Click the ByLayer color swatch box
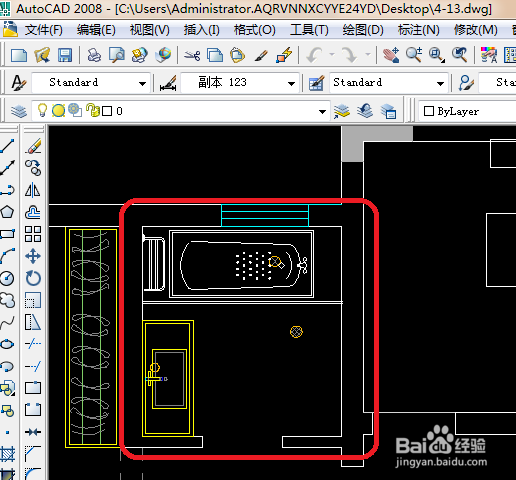The width and height of the screenshot is (516, 480). coord(429,111)
